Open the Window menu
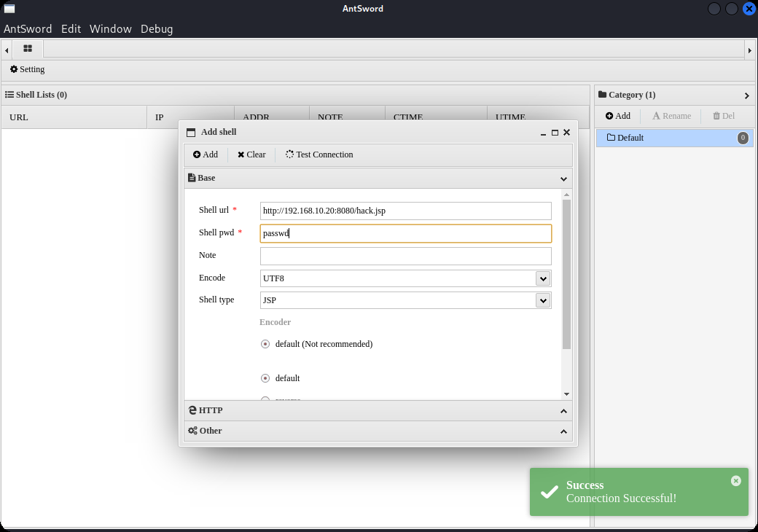758x532 pixels. point(110,29)
